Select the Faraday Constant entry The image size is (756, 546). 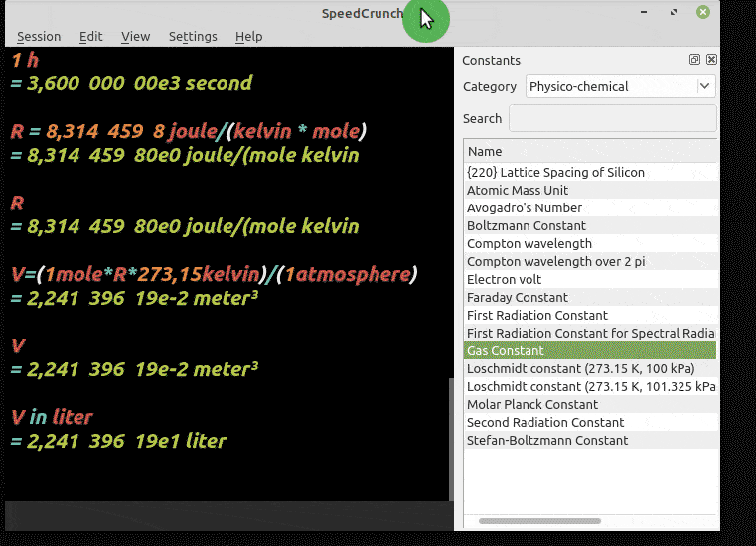point(590,298)
